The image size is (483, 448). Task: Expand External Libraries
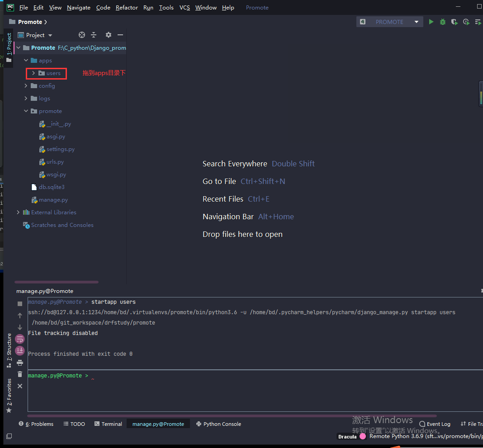(x=19, y=212)
